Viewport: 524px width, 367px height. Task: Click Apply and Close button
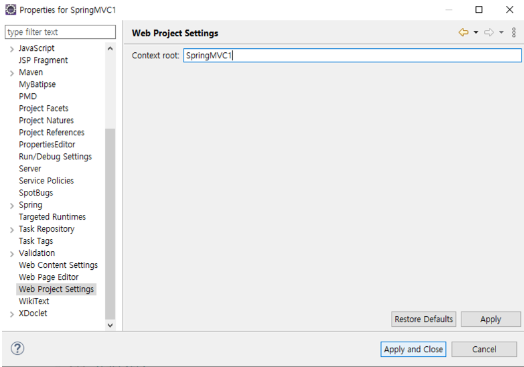coord(413,349)
